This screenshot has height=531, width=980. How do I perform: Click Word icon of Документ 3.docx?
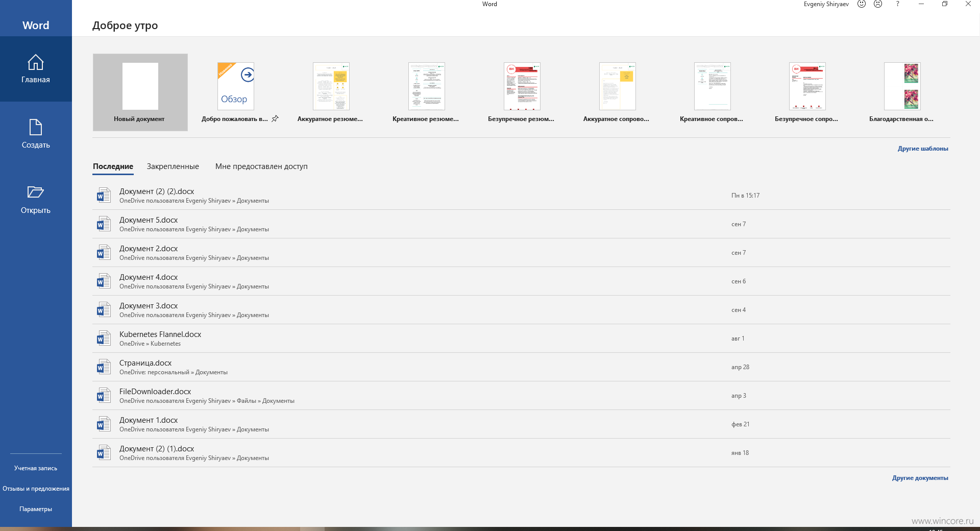104,310
